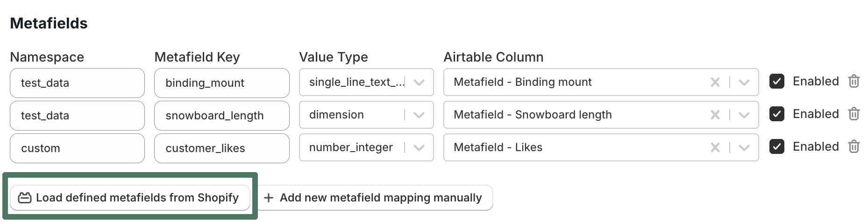The image size is (868, 222).
Task: Clear the Snowboard length Airtable column
Action: 715,115
